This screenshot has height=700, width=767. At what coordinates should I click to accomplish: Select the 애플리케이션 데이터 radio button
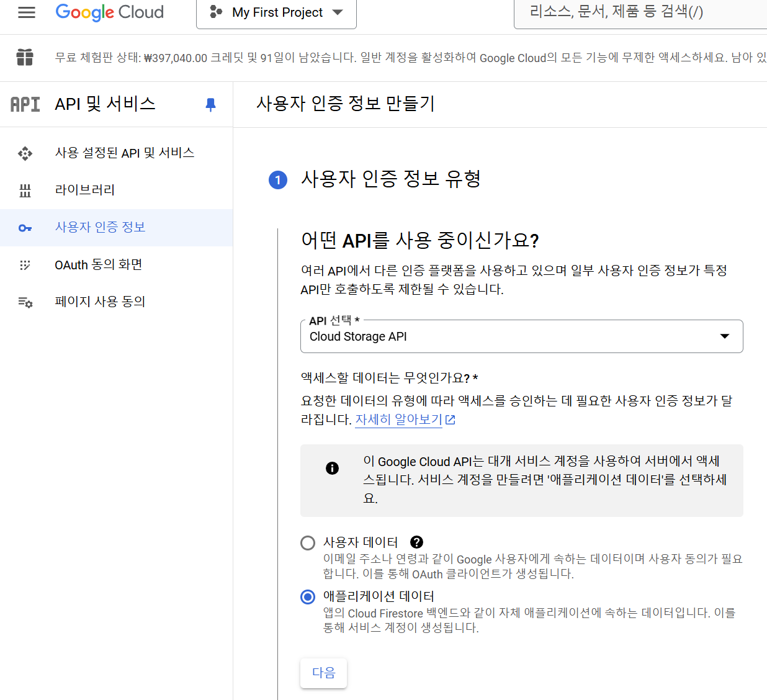pos(308,597)
